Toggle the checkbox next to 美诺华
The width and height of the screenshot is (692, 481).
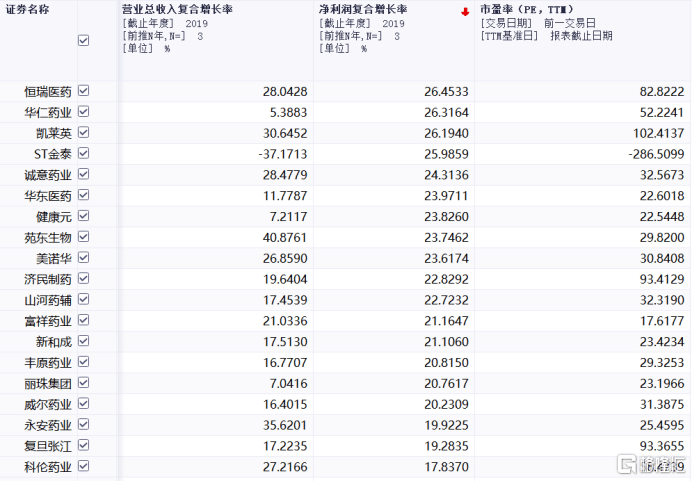pos(83,258)
